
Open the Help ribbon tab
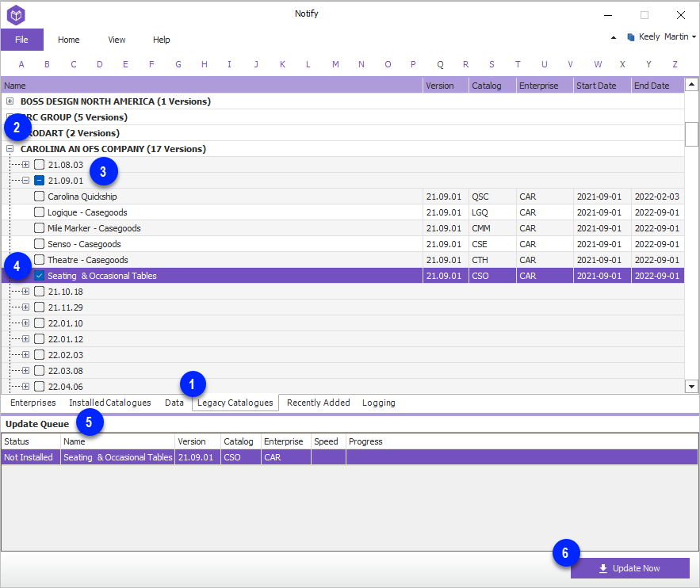pos(161,40)
